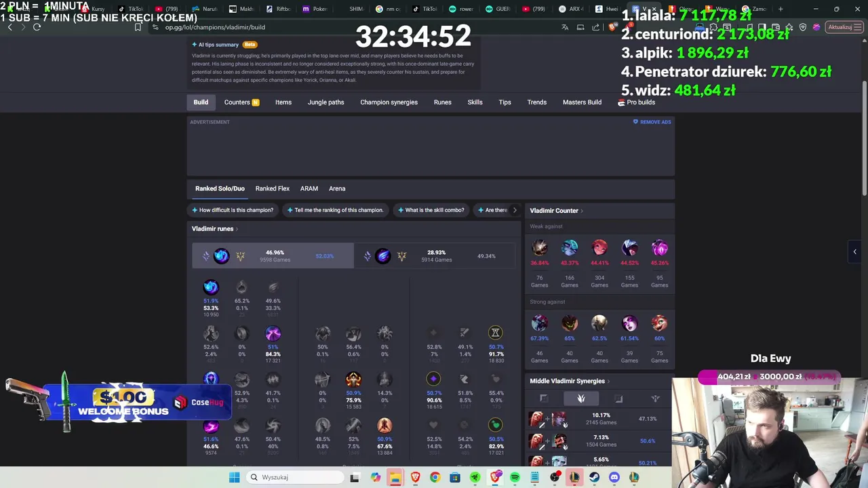The height and width of the screenshot is (488, 868).
Task: Ask 'Tell me the ranking of this champion.'
Action: tap(335, 210)
